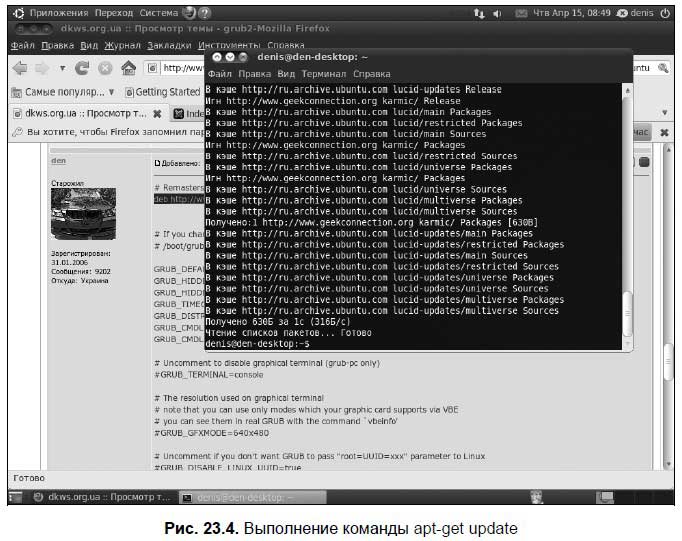Open the Переход menu in top panel

pyautogui.click(x=114, y=13)
